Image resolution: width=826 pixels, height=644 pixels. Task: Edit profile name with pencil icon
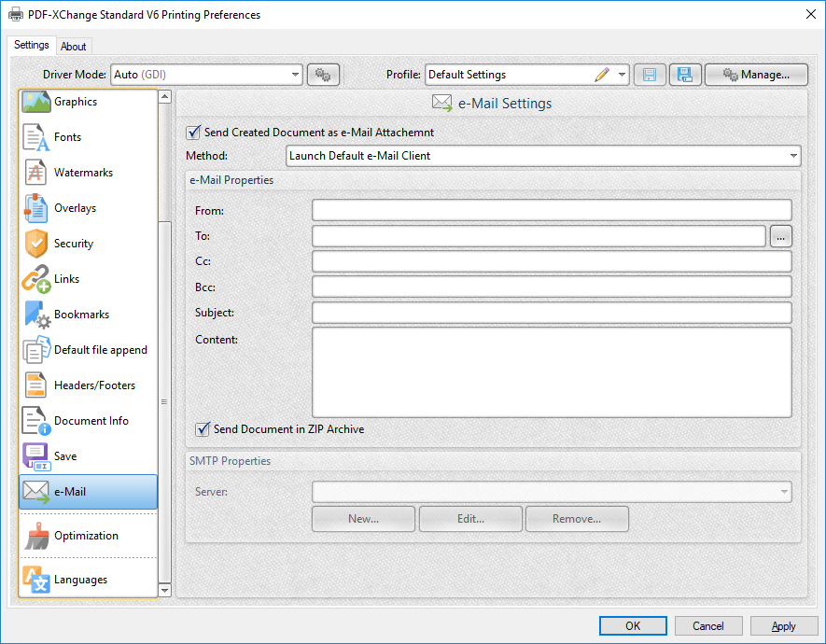pyautogui.click(x=602, y=75)
